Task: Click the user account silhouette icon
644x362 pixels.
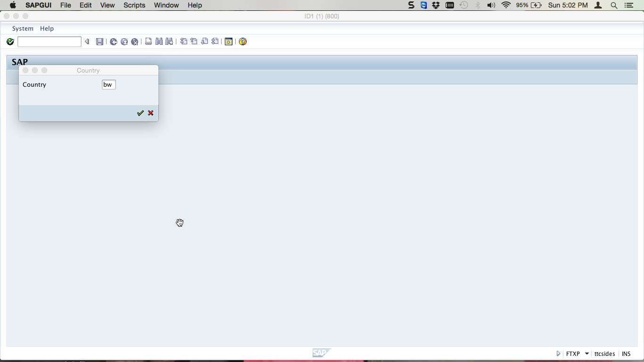Action: (x=598, y=5)
